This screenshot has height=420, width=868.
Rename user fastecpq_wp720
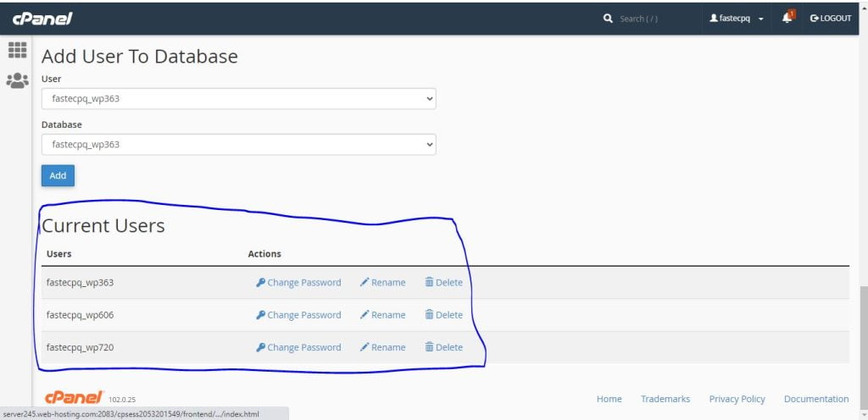coord(382,348)
